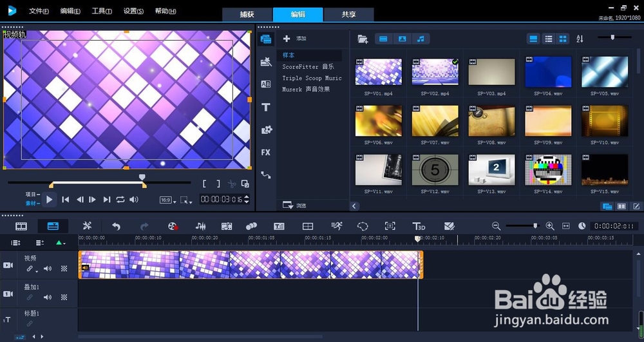Open the 文件 menu
Viewport: 644px width, 342px height.
pyautogui.click(x=39, y=11)
